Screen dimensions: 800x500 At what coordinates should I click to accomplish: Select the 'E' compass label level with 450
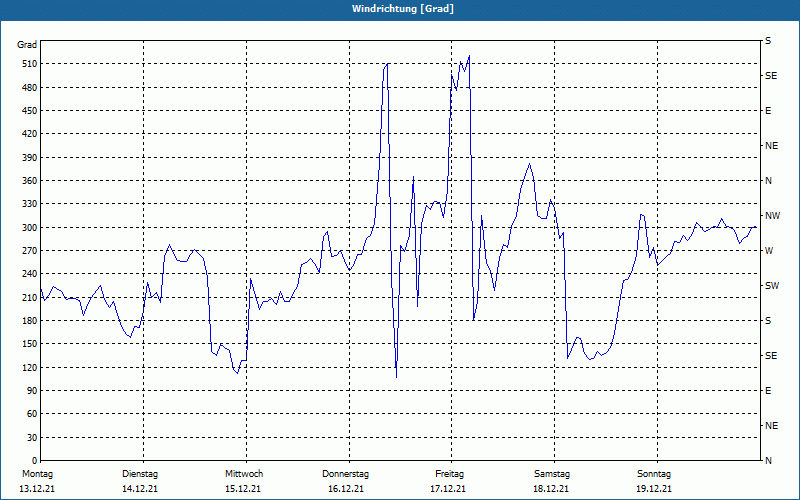click(x=768, y=111)
